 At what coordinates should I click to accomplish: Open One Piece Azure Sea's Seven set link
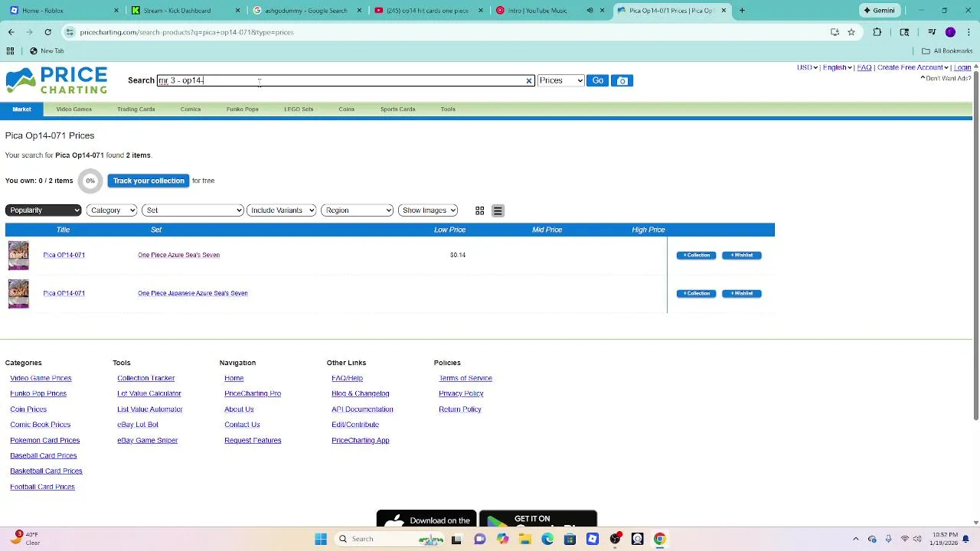pos(178,255)
